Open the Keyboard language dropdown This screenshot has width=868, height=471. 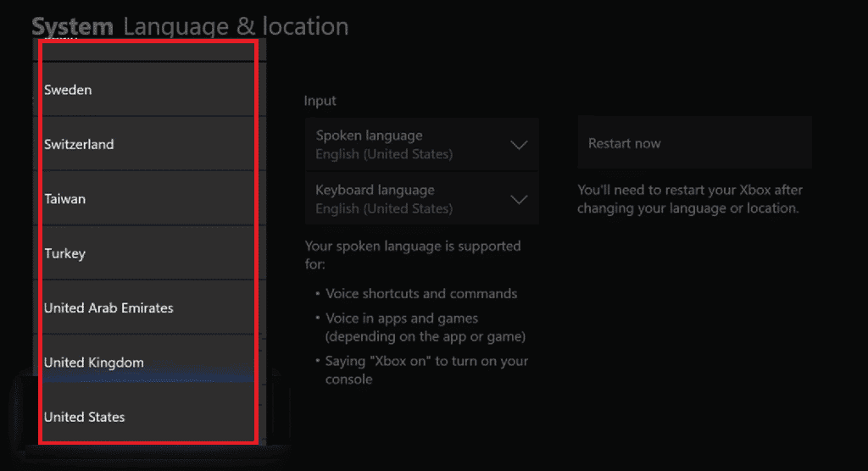tap(407, 199)
